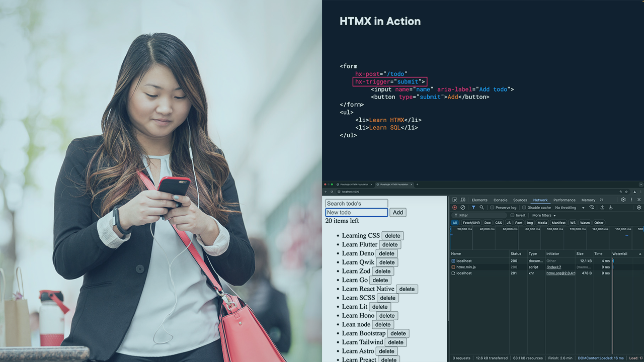Expand the hidden DevTools tabs chevron

[x=601, y=200]
